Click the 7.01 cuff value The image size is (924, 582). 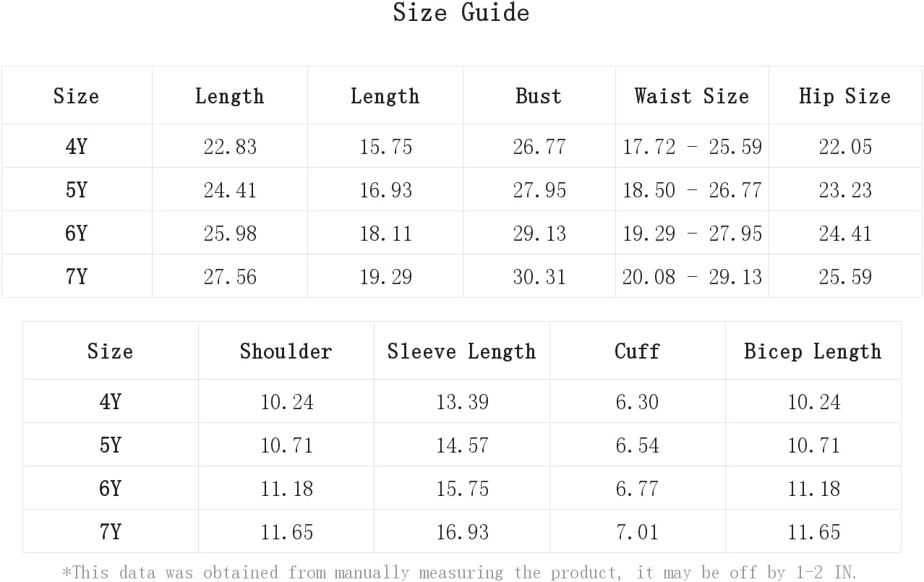pyautogui.click(x=637, y=532)
